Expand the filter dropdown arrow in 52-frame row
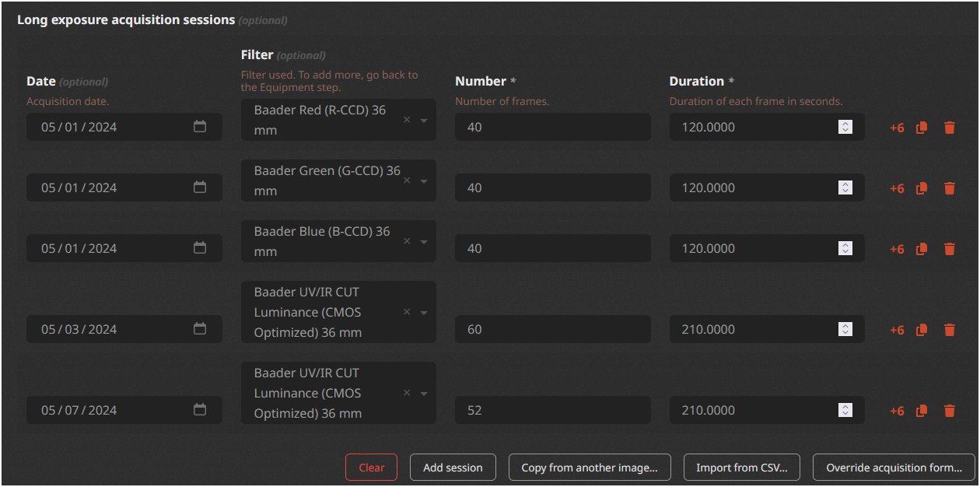The width and height of the screenshot is (980, 487). tap(424, 394)
